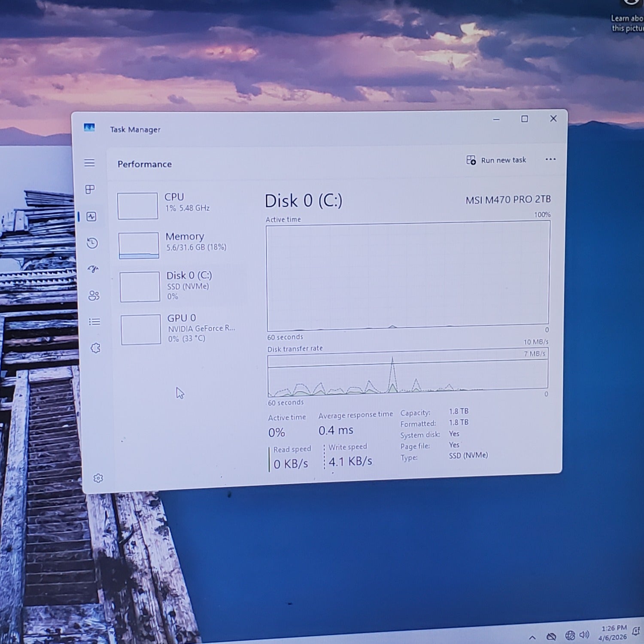Click the Disk transfer rate graph

coord(407,373)
